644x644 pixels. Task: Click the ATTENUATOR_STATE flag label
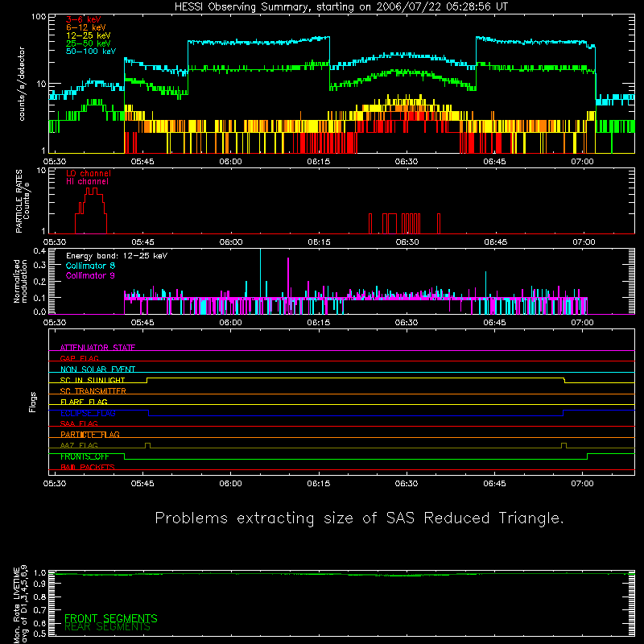pos(97,348)
